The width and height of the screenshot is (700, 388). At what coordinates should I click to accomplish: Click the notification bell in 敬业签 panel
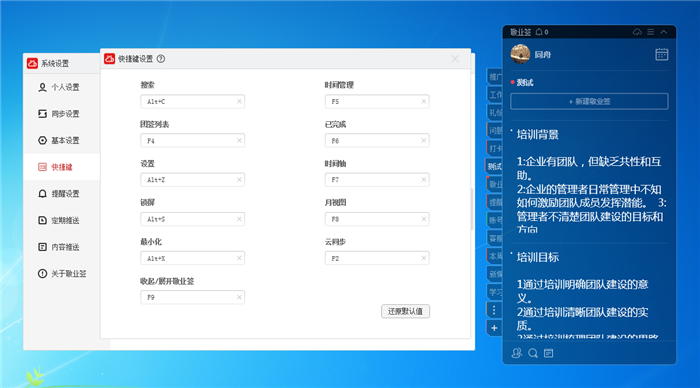coord(539,32)
